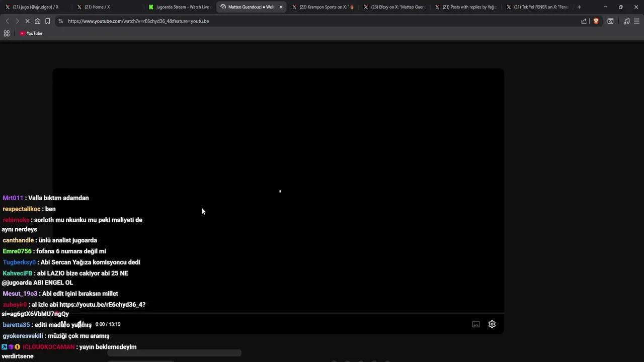Open the YouTube player settings gear
644x362 pixels.
coord(492,324)
